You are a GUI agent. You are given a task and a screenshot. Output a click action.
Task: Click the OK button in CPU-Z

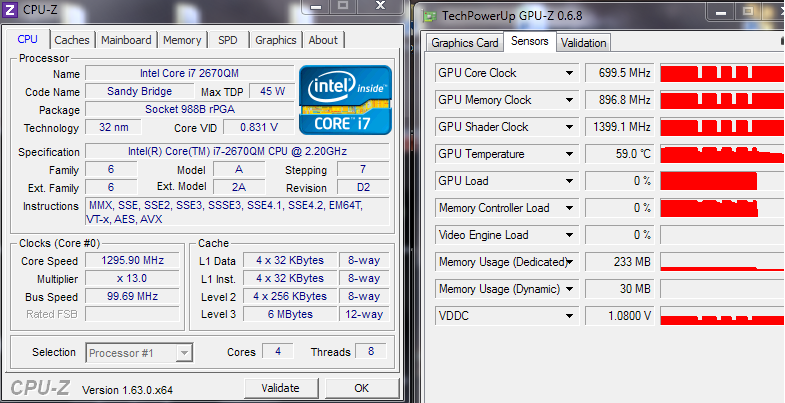[x=361, y=388]
